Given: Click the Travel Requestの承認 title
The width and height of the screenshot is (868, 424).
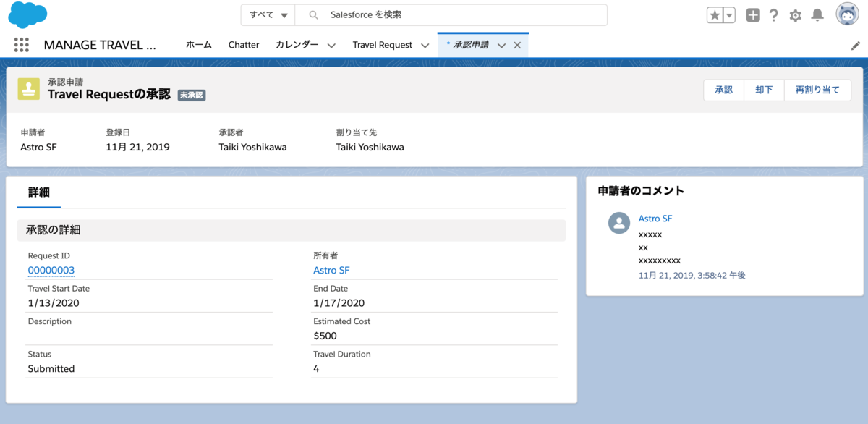Looking at the screenshot, I should pyautogui.click(x=109, y=94).
